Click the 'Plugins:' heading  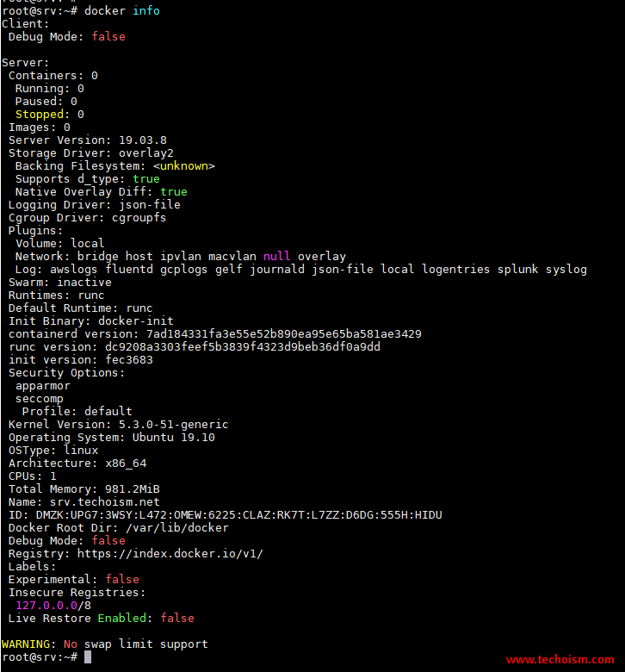[36, 231]
